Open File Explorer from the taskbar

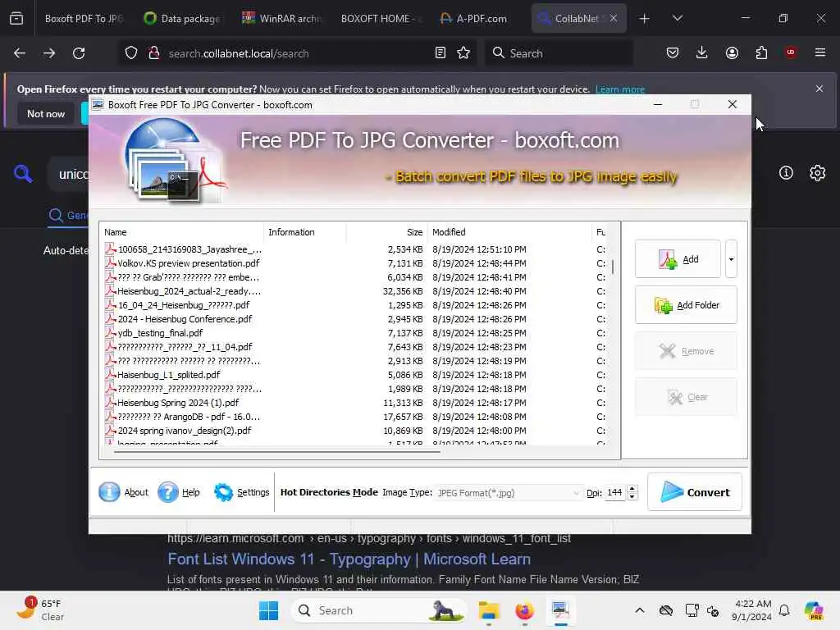[x=489, y=610]
